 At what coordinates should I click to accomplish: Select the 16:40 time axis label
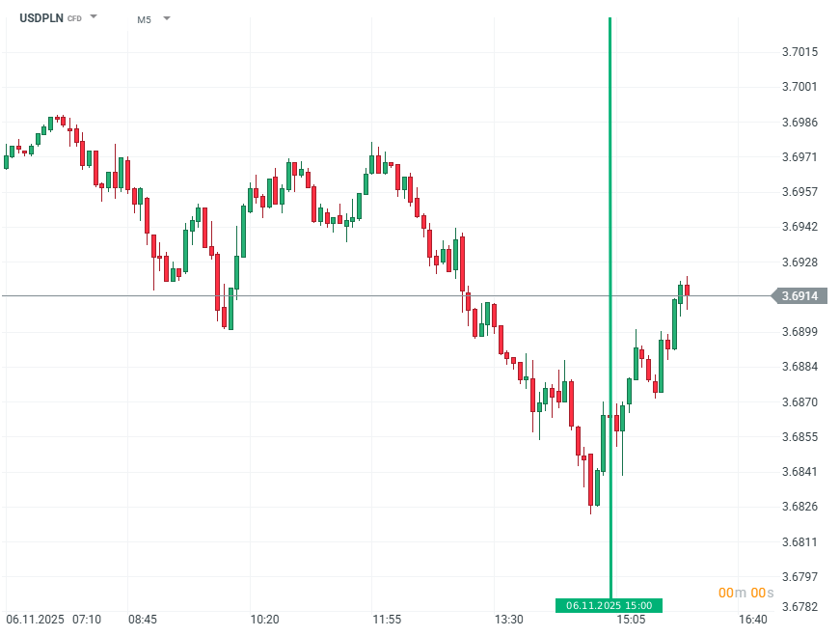click(x=753, y=619)
